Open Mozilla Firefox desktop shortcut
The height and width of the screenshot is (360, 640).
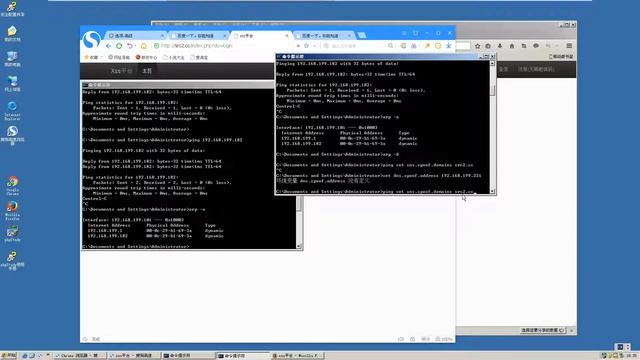click(12, 210)
